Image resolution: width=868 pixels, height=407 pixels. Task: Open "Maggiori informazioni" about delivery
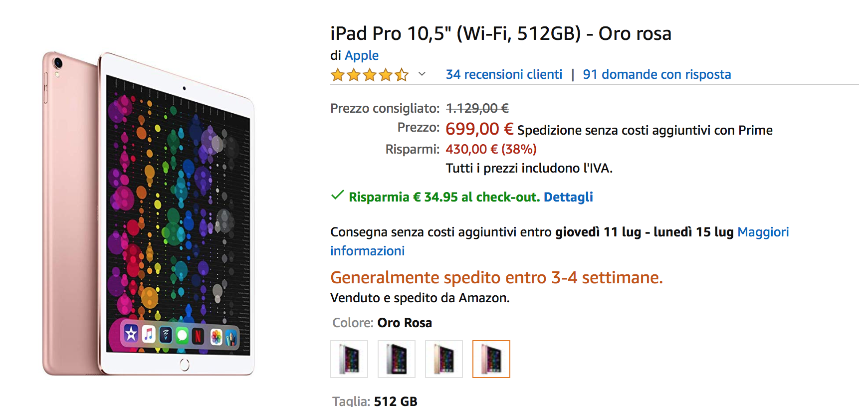pyautogui.click(x=763, y=232)
